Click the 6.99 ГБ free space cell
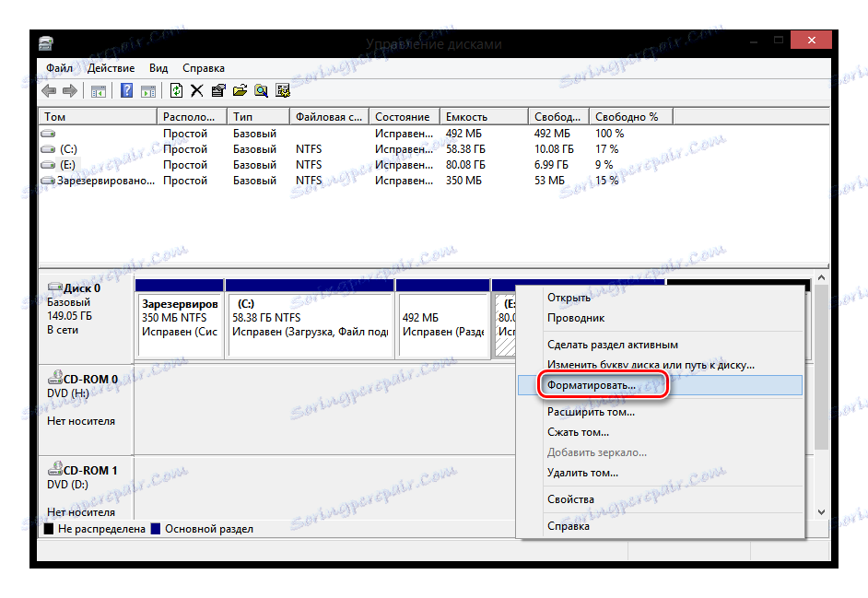 point(551,165)
